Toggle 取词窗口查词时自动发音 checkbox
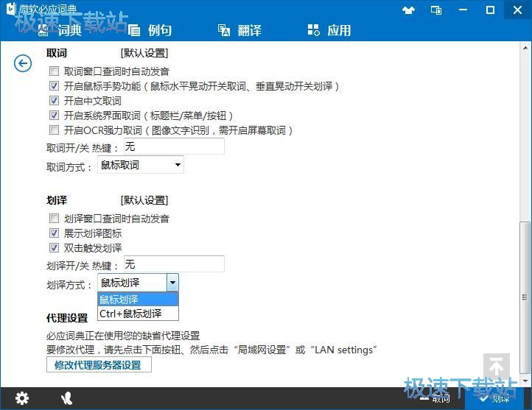 [x=54, y=71]
